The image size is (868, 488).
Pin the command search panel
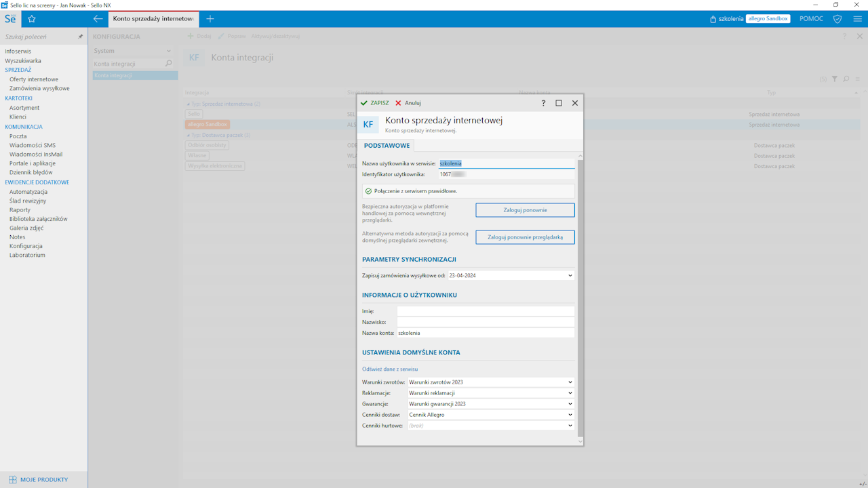[80, 37]
